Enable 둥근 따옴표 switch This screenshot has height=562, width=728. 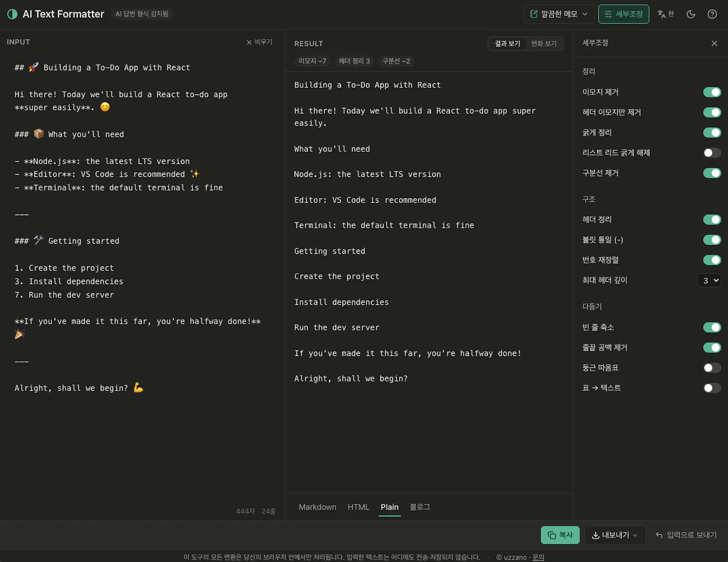click(x=712, y=368)
